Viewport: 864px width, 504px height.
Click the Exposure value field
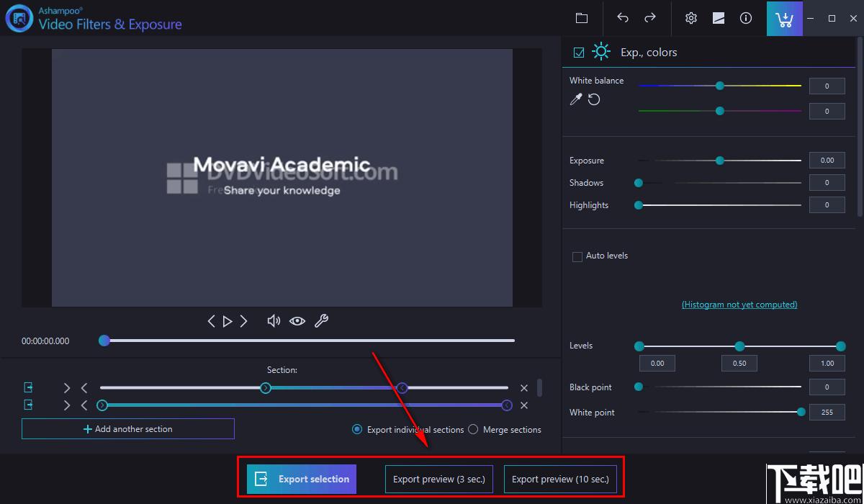point(827,161)
